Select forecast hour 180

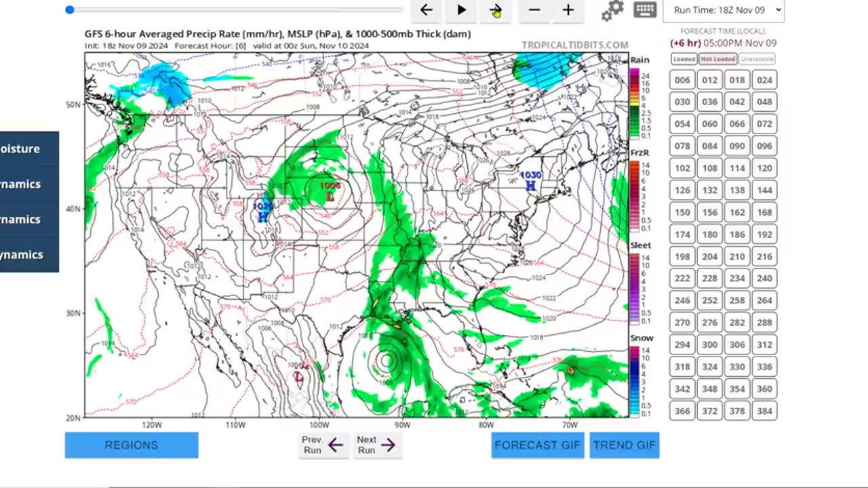[x=710, y=235]
